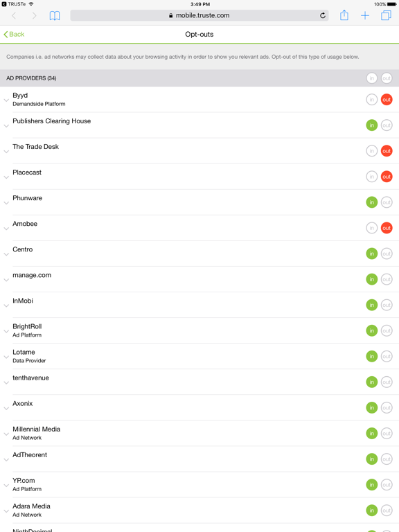Opt in to Byyd
The width and height of the screenshot is (399, 532).
[371, 100]
